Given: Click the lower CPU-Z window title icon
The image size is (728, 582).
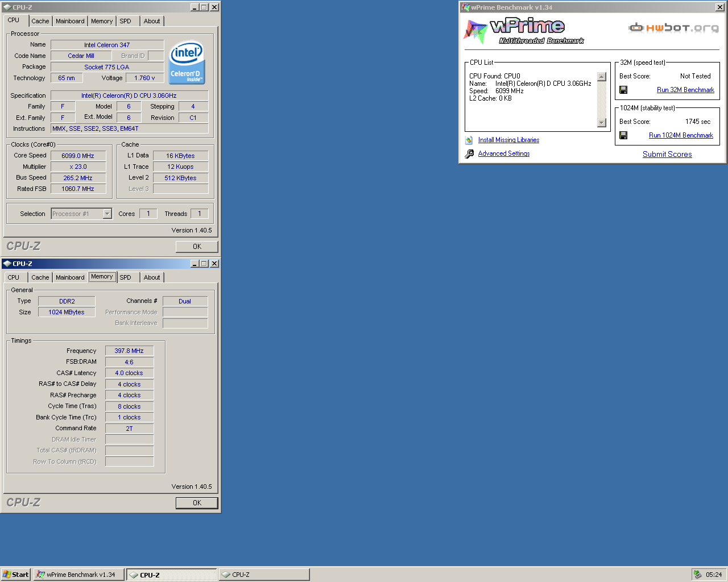Looking at the screenshot, I should click(7, 264).
